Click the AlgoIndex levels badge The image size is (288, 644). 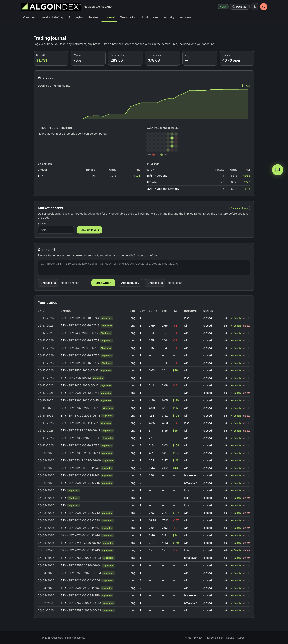click(x=240, y=208)
